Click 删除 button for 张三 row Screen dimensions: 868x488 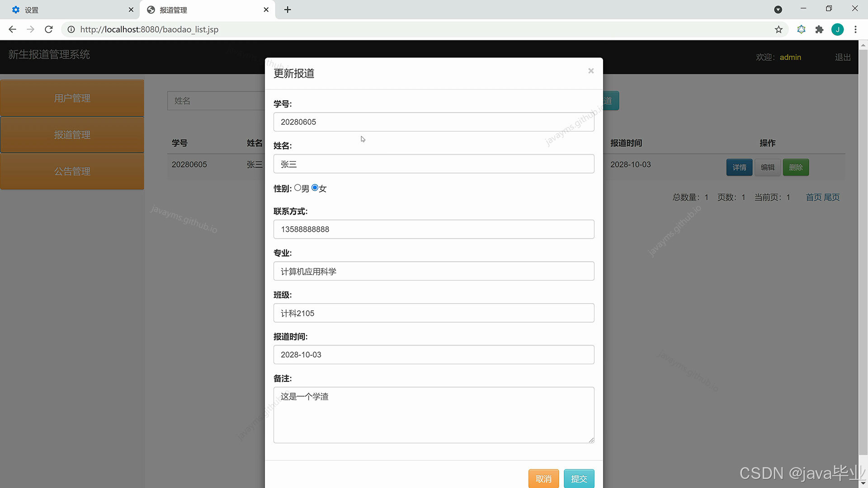(x=796, y=167)
